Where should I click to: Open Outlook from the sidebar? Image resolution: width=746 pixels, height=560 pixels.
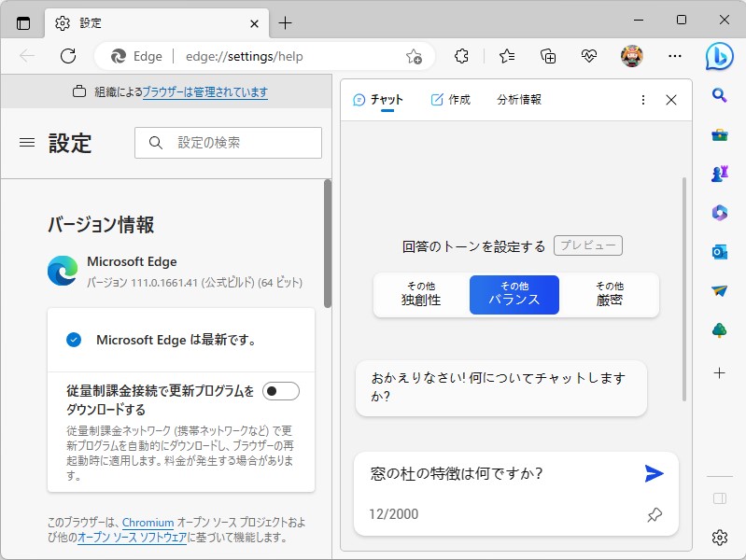pyautogui.click(x=719, y=252)
